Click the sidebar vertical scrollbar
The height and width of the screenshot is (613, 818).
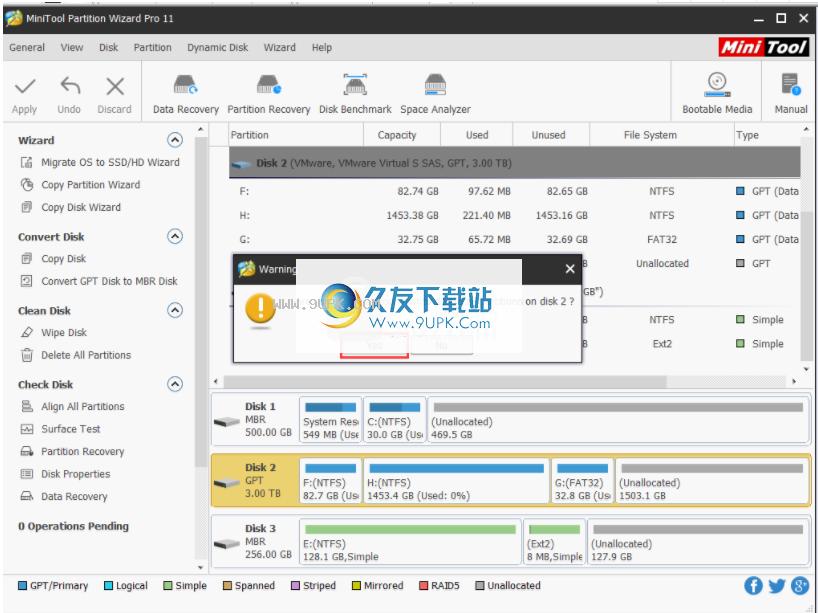click(x=200, y=302)
